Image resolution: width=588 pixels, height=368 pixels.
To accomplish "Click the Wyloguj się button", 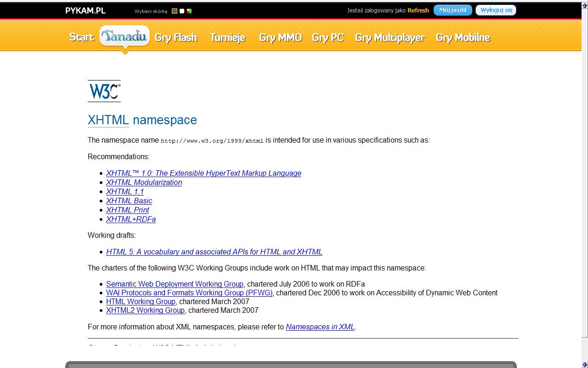I will point(496,10).
